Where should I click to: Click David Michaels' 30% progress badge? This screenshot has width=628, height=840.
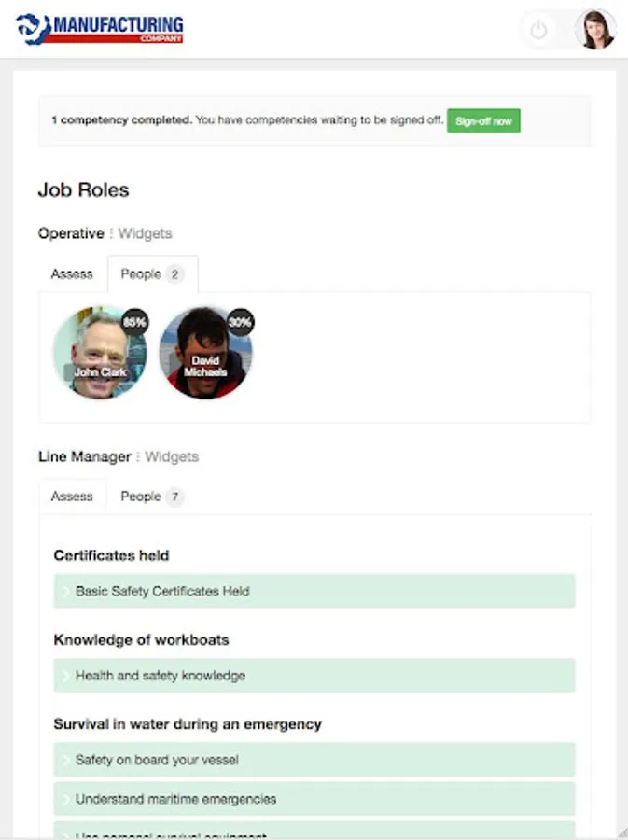pos(241,323)
